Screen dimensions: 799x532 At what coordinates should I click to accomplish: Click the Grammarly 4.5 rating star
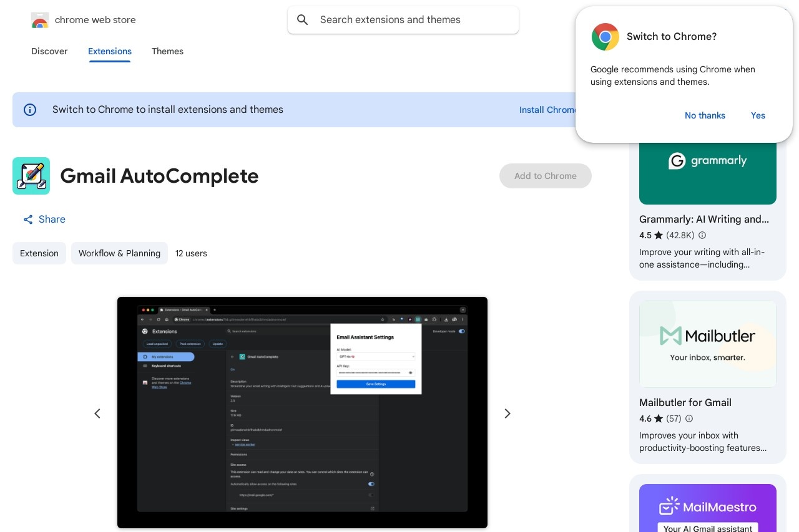point(659,236)
